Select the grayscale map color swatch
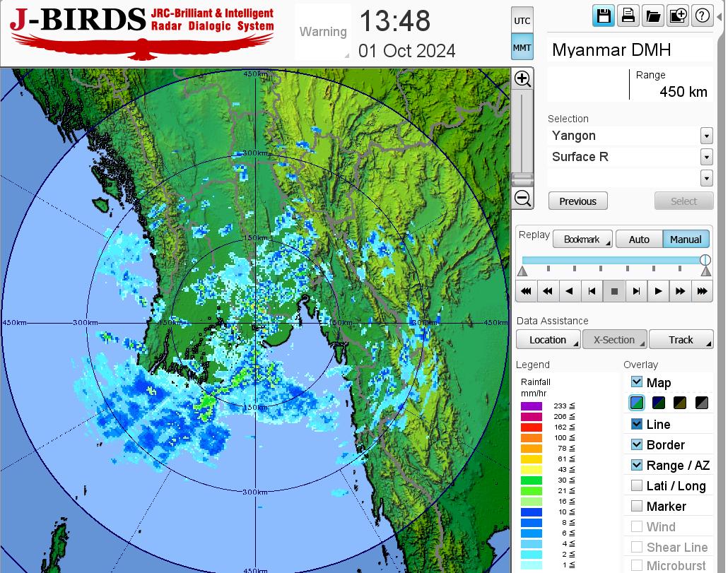The image size is (728, 573). (702, 403)
